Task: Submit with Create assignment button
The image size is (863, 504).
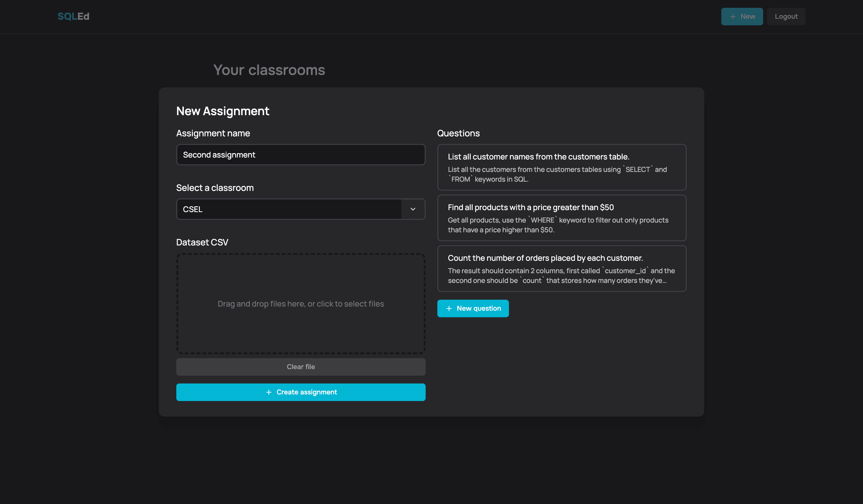Action: pyautogui.click(x=301, y=392)
